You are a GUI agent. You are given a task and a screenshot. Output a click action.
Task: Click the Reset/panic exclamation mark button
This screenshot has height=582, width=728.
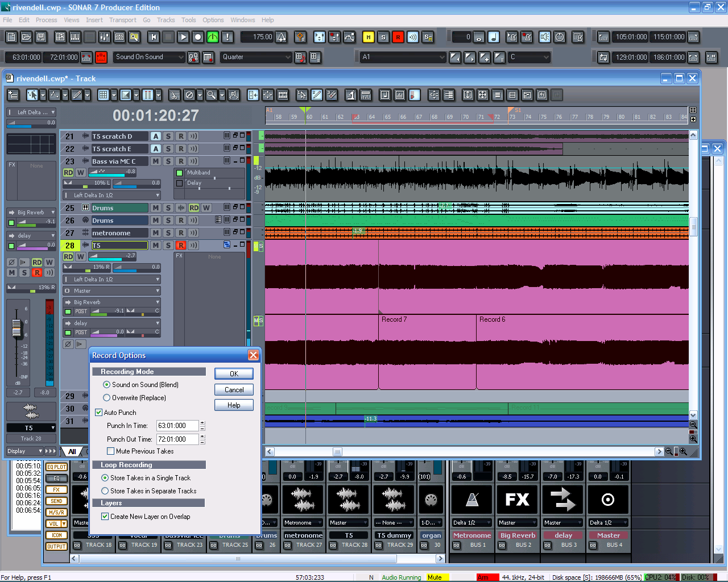coord(227,37)
